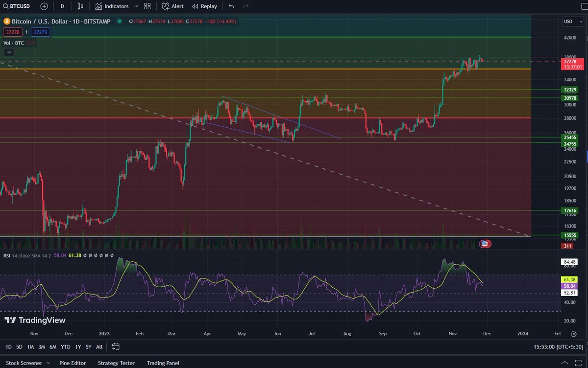Click the 15:53:00 (UTC+5:30) timezone clock
Screen dimensions: 588x368
(x=558, y=346)
